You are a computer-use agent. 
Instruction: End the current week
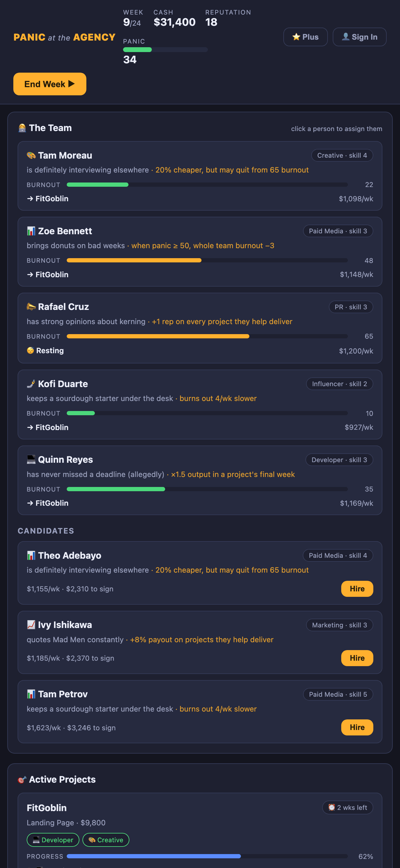tap(50, 84)
